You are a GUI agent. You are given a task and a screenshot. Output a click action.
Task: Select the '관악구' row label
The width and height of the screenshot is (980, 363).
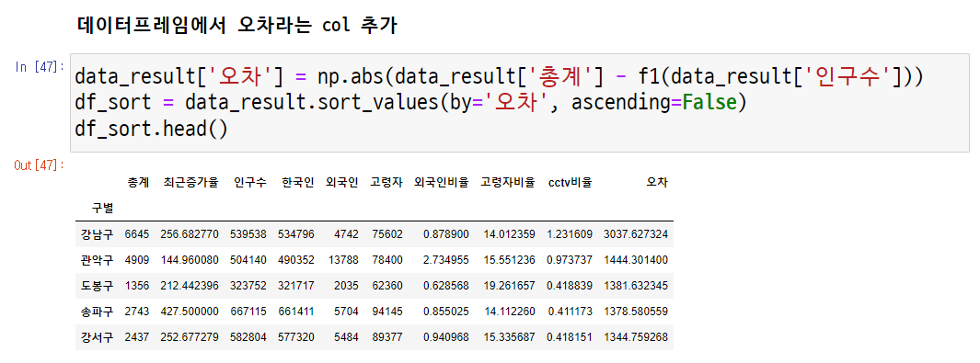97,259
